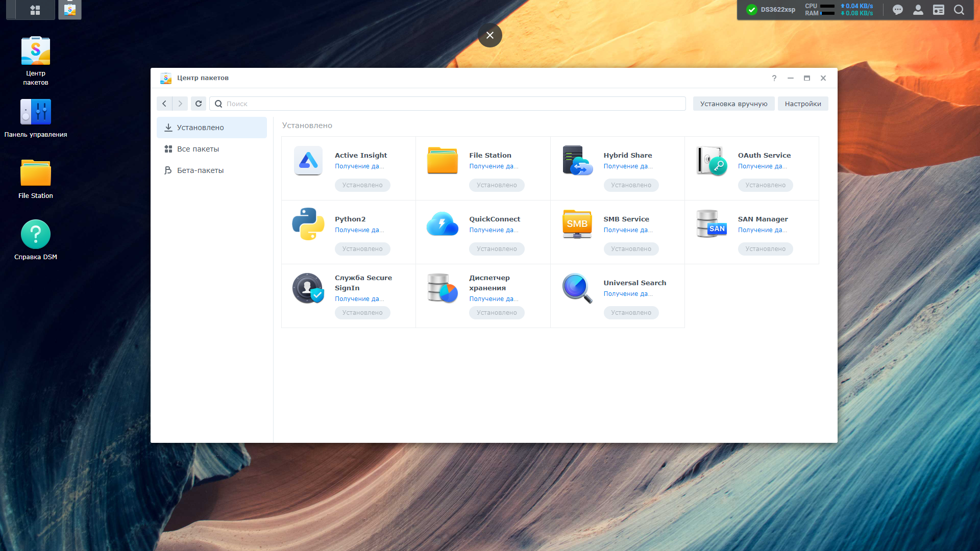980x551 pixels.
Task: Click Получение да... link under Active Insight
Action: click(x=359, y=166)
